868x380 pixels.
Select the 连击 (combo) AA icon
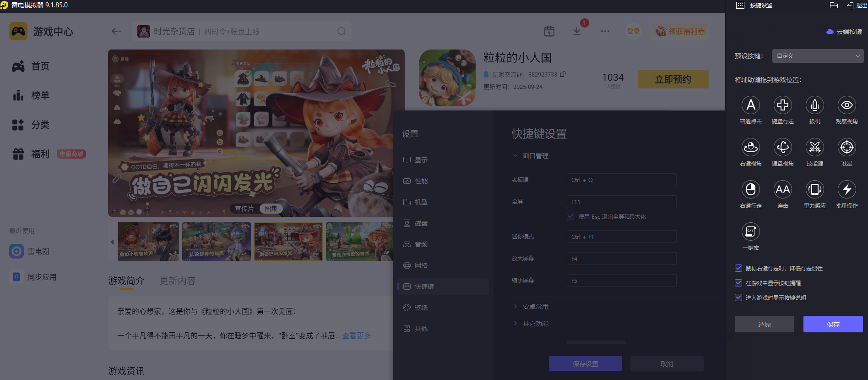click(783, 189)
